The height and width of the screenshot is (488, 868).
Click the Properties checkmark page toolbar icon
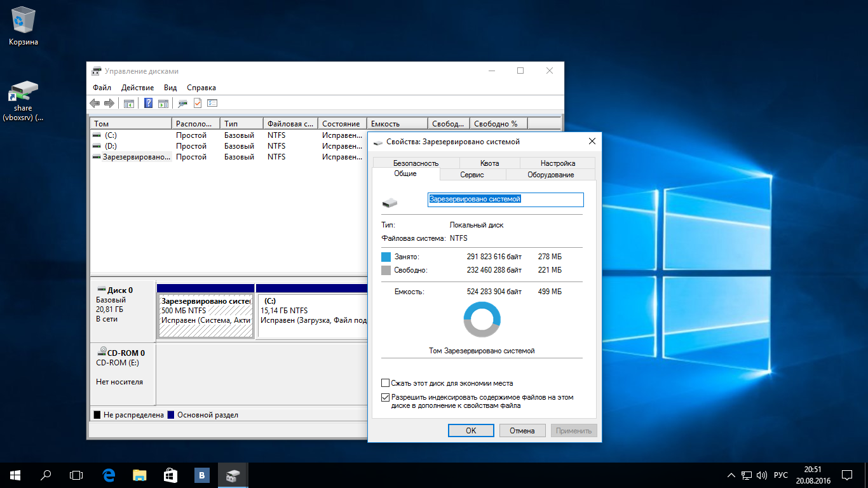[x=198, y=103]
